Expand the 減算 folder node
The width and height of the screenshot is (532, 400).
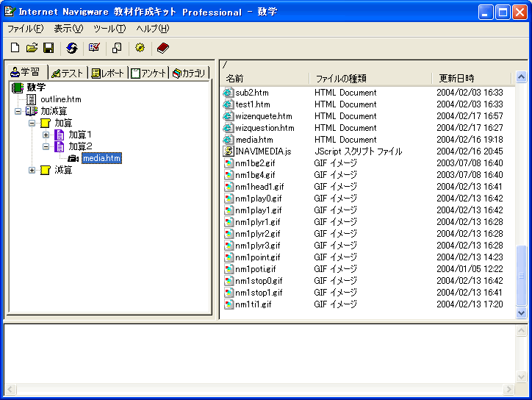[x=32, y=171]
